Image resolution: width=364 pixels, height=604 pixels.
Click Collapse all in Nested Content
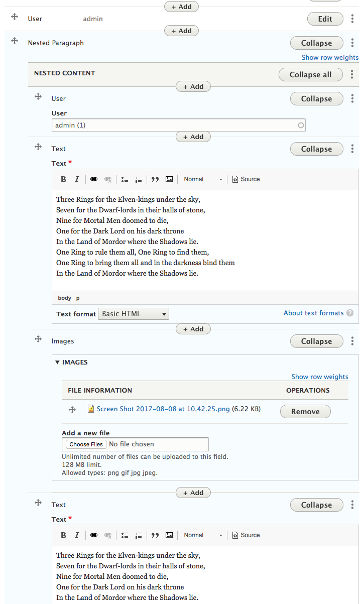tap(311, 75)
